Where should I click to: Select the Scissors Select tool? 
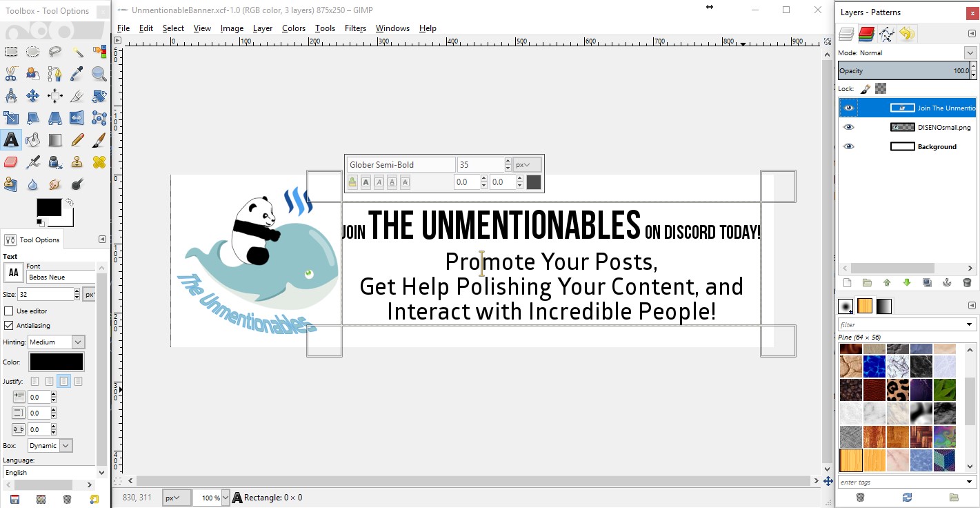[10, 74]
